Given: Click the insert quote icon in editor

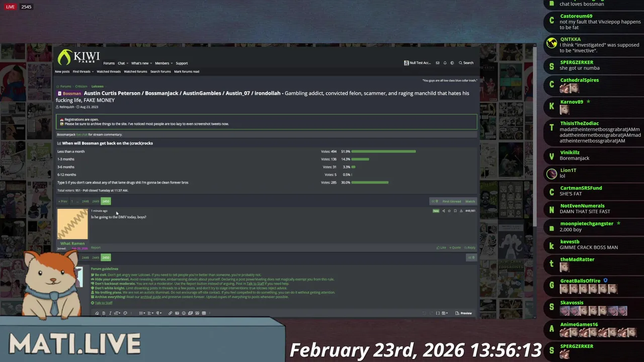Looking at the screenshot, I should click(x=197, y=313).
